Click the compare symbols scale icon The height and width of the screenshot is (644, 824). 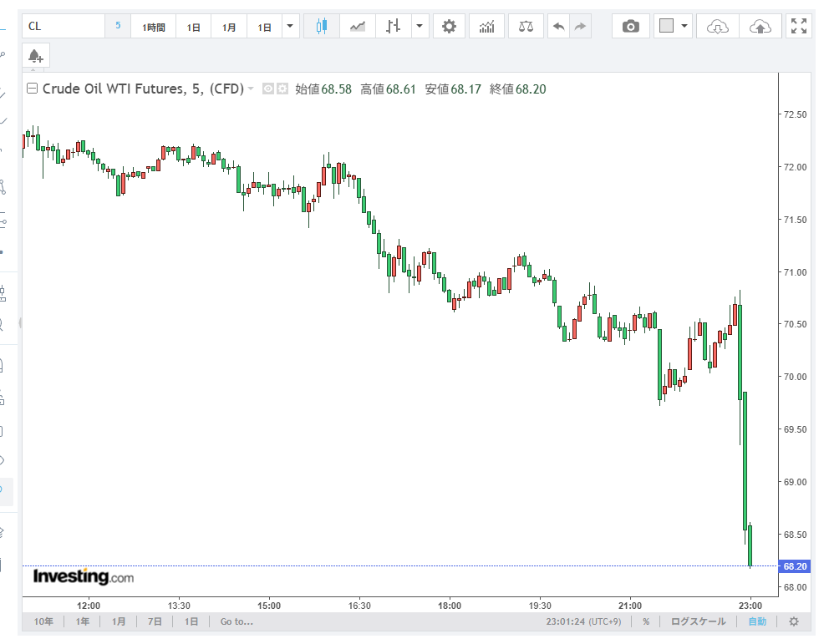coord(526,27)
